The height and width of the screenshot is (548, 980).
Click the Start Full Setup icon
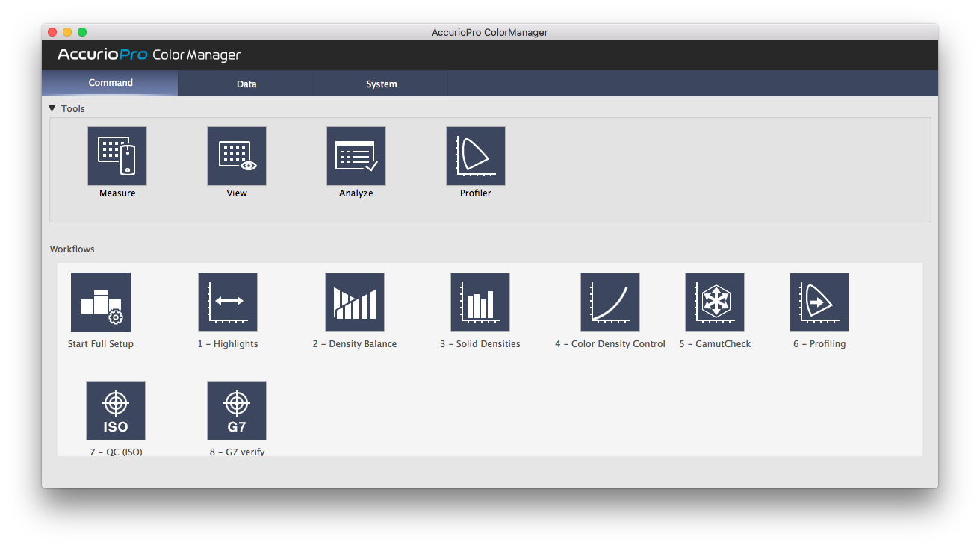(x=101, y=302)
